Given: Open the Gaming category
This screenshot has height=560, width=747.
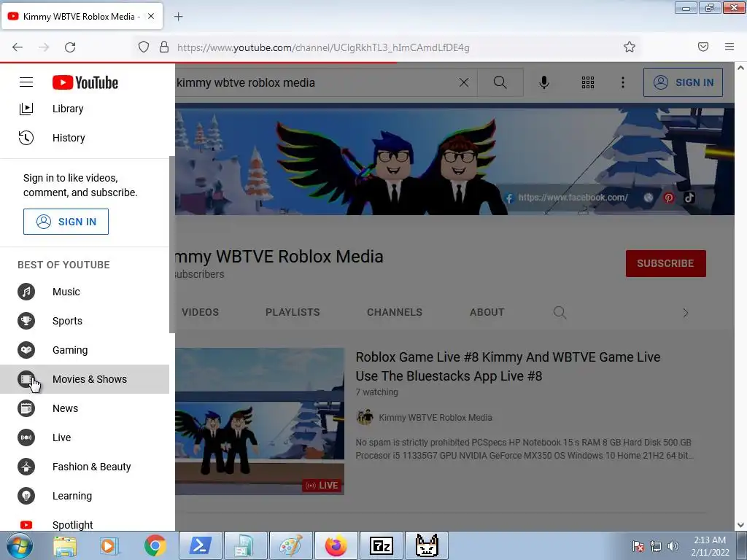Looking at the screenshot, I should tap(85, 350).
